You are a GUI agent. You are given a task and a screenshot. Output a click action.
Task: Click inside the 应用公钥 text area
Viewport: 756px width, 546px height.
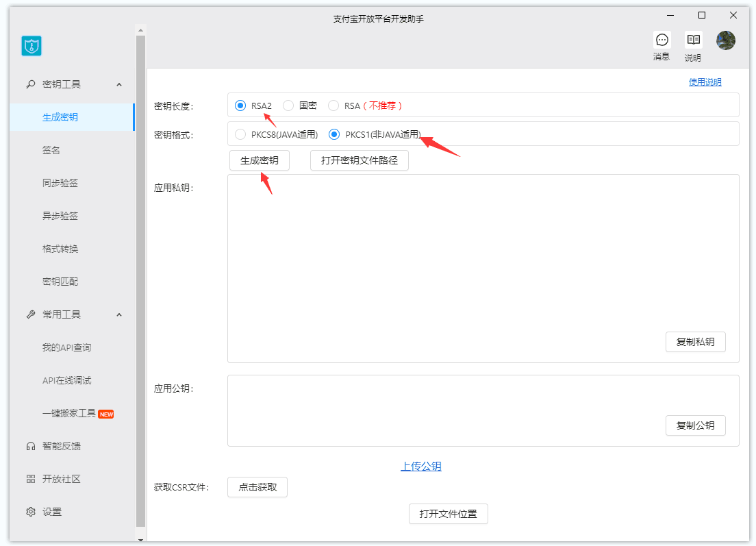click(x=483, y=411)
